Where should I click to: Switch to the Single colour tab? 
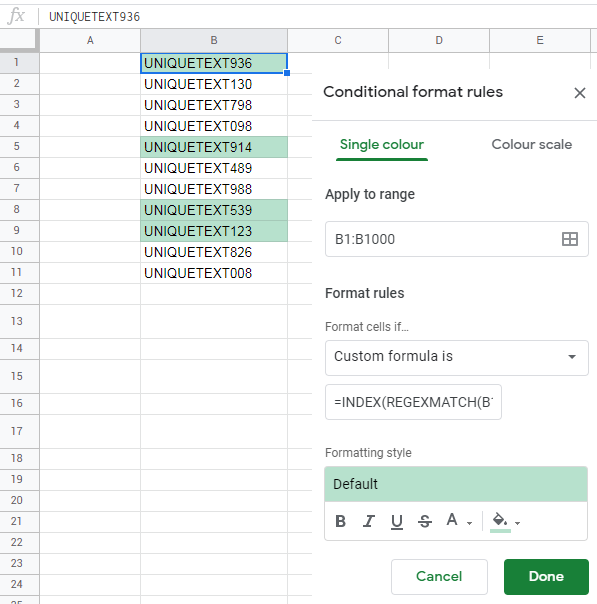pyautogui.click(x=382, y=144)
